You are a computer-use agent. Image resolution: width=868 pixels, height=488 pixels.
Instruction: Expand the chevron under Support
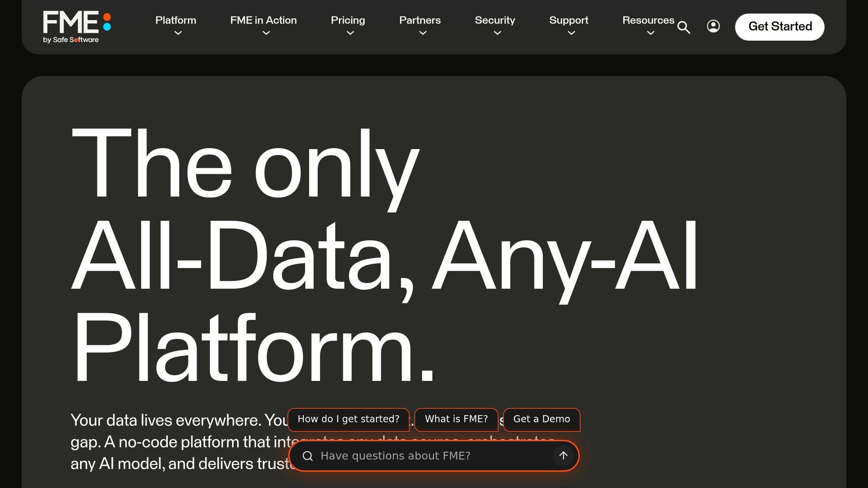coord(571,33)
